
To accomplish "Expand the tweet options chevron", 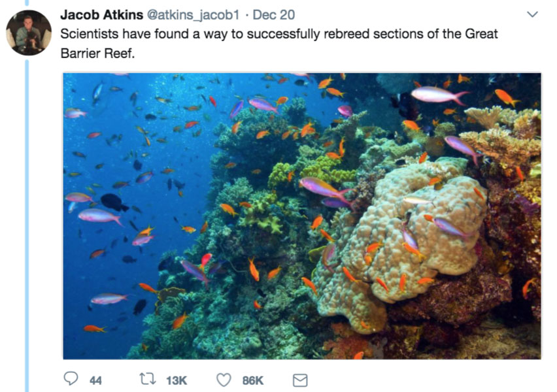I will click(x=532, y=14).
